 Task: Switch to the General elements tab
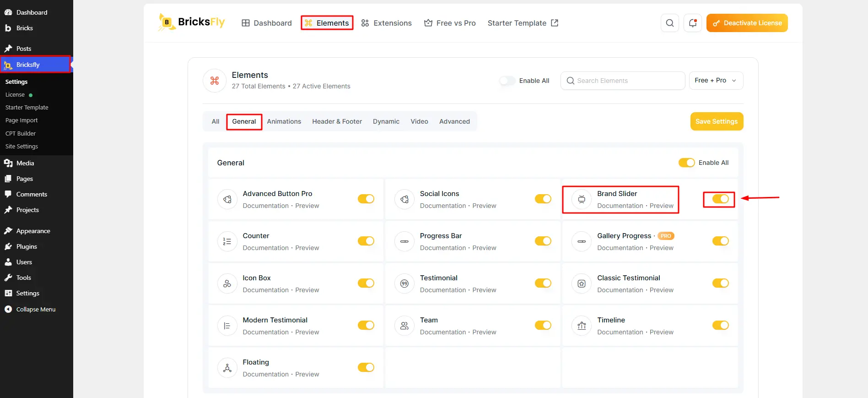point(244,121)
